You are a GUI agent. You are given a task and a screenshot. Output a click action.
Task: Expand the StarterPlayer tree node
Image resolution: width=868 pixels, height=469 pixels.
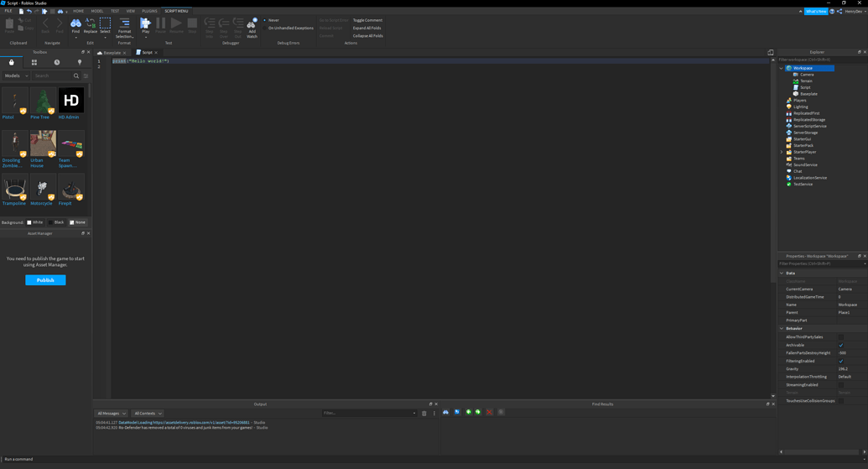click(x=782, y=152)
